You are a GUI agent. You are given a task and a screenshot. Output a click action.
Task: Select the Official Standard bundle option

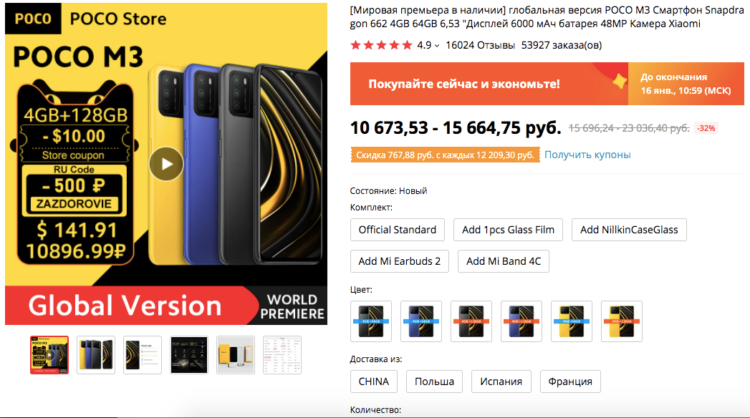pos(397,230)
